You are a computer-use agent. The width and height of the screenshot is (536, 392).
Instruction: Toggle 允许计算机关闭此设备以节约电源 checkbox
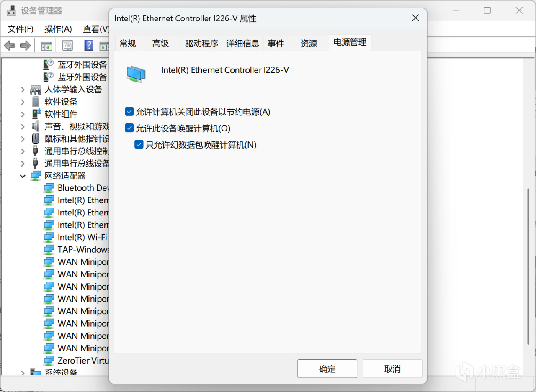click(129, 112)
